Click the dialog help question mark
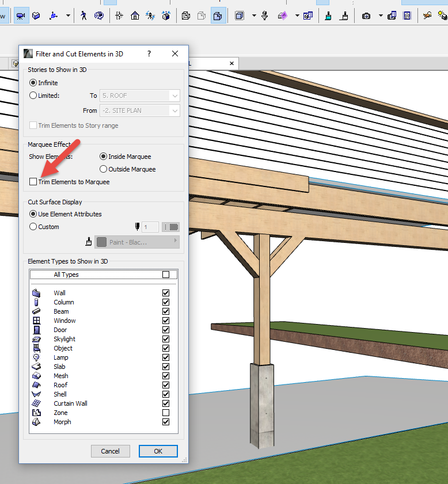Viewport: 448px width, 484px height. point(149,54)
